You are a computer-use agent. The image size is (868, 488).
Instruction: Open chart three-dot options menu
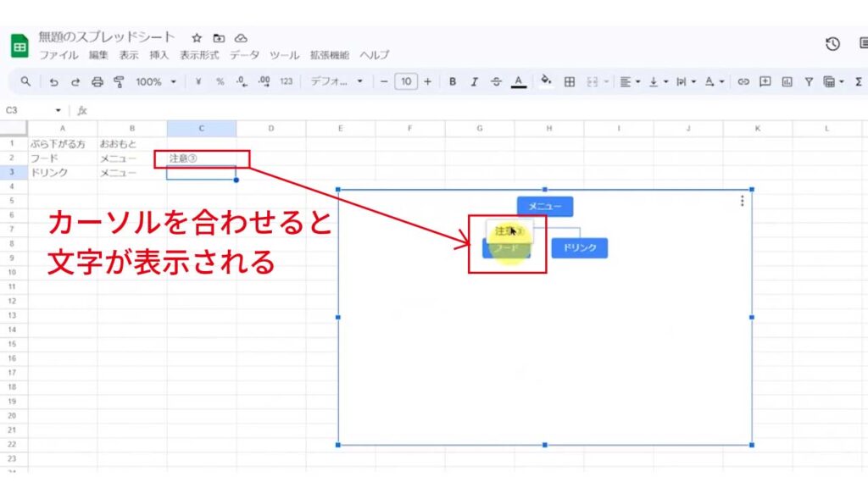742,201
